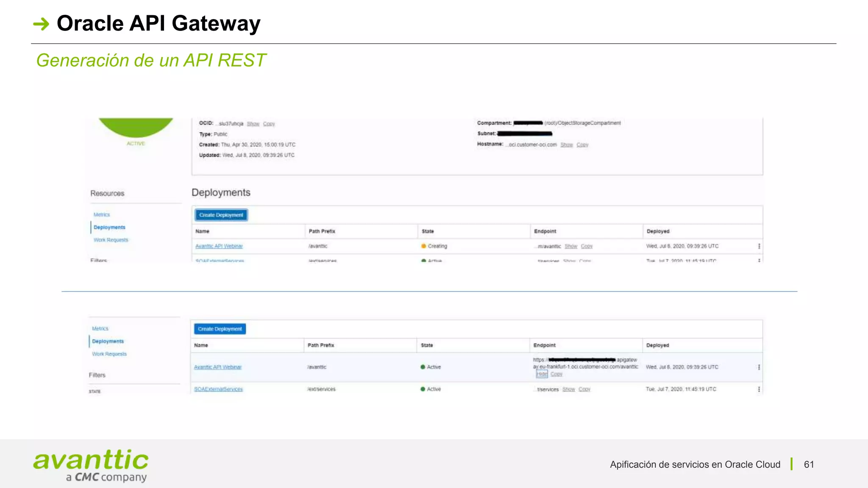The width and height of the screenshot is (868, 488).
Task: Click Create Deployment below the Deployments heading
Action: (221, 215)
